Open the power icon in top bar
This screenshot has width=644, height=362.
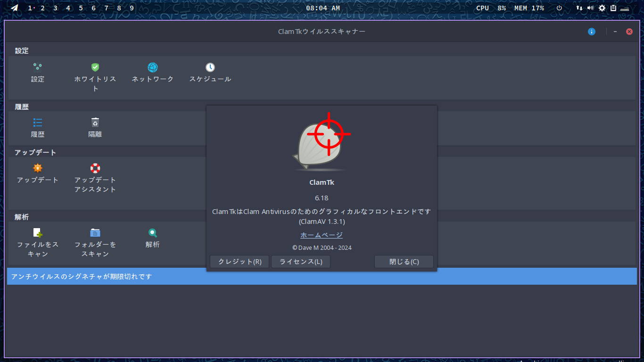[559, 8]
